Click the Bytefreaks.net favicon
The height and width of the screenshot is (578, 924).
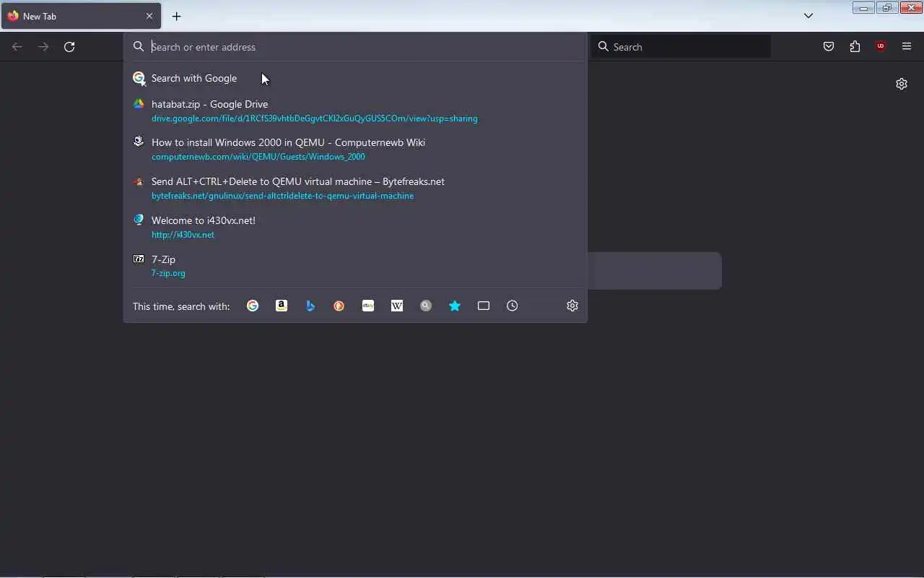tap(139, 181)
